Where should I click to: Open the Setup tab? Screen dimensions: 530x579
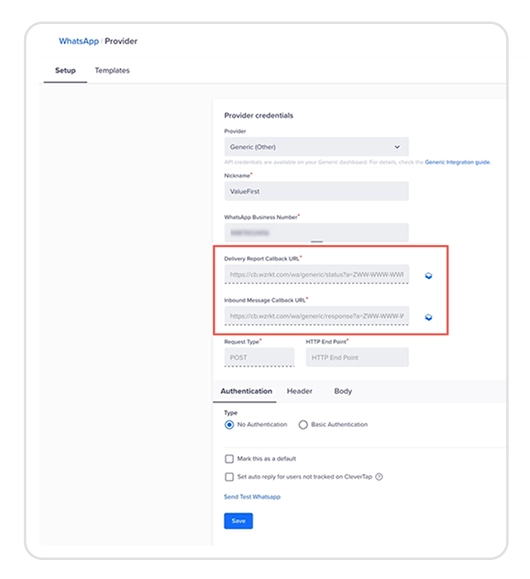click(65, 70)
